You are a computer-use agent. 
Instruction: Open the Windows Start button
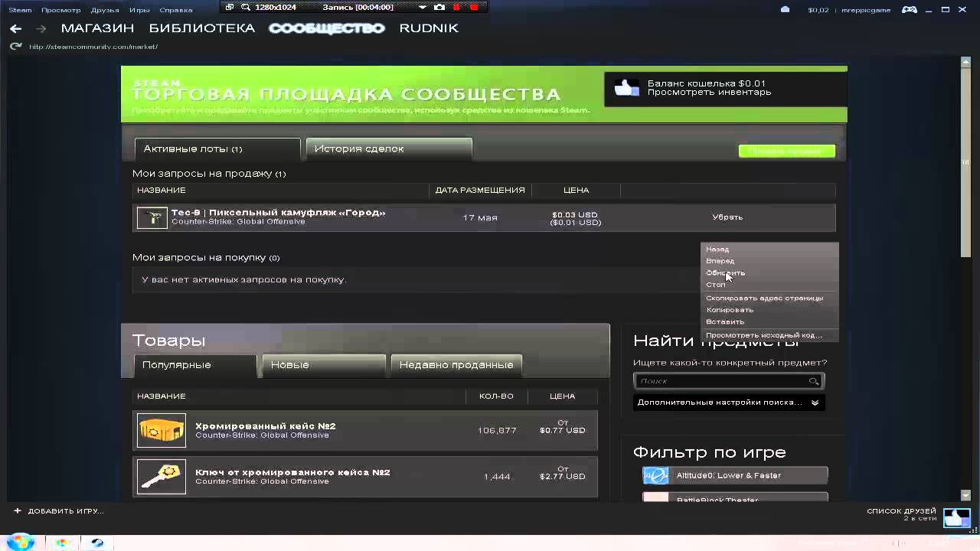(21, 542)
